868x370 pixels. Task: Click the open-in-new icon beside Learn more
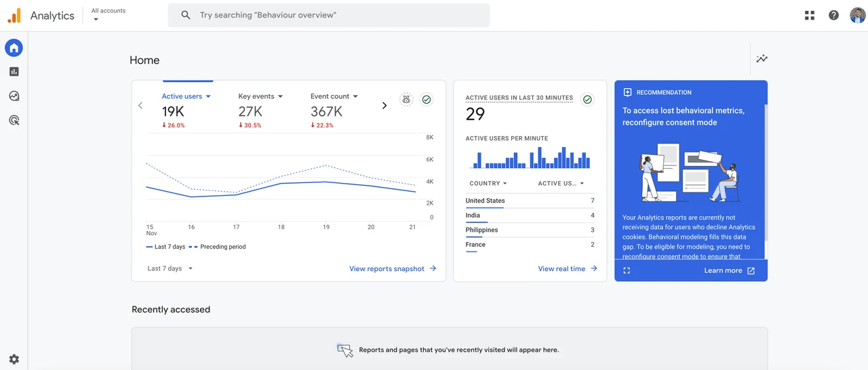[751, 270]
